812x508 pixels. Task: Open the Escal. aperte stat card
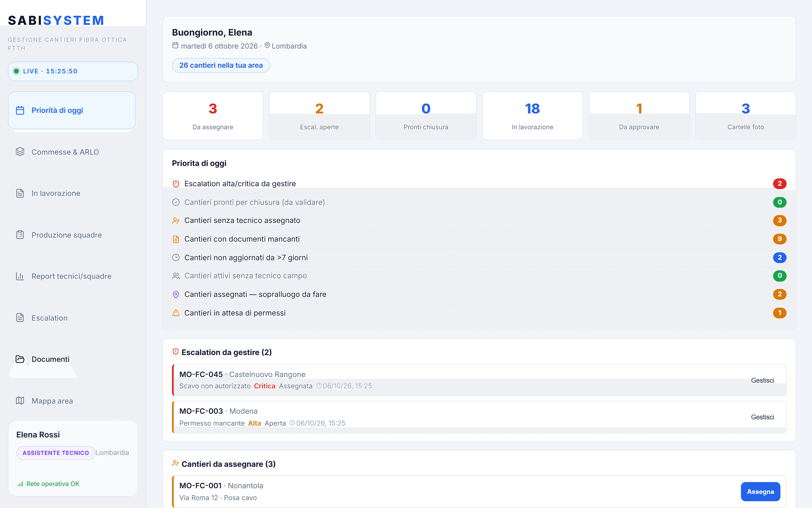tap(319, 116)
